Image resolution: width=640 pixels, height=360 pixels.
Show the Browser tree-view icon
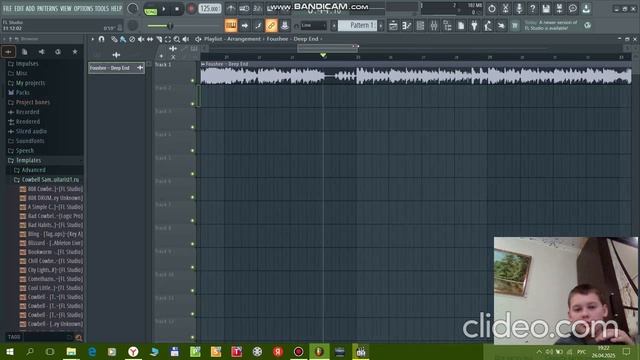(x=447, y=26)
